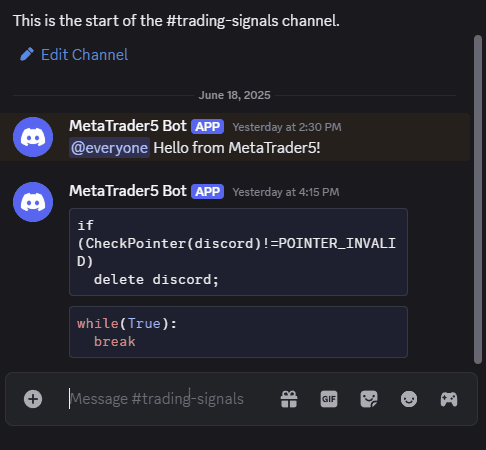Click the Edit Channel link
Image resolution: width=486 pixels, height=450 pixels.
pyautogui.click(x=84, y=55)
